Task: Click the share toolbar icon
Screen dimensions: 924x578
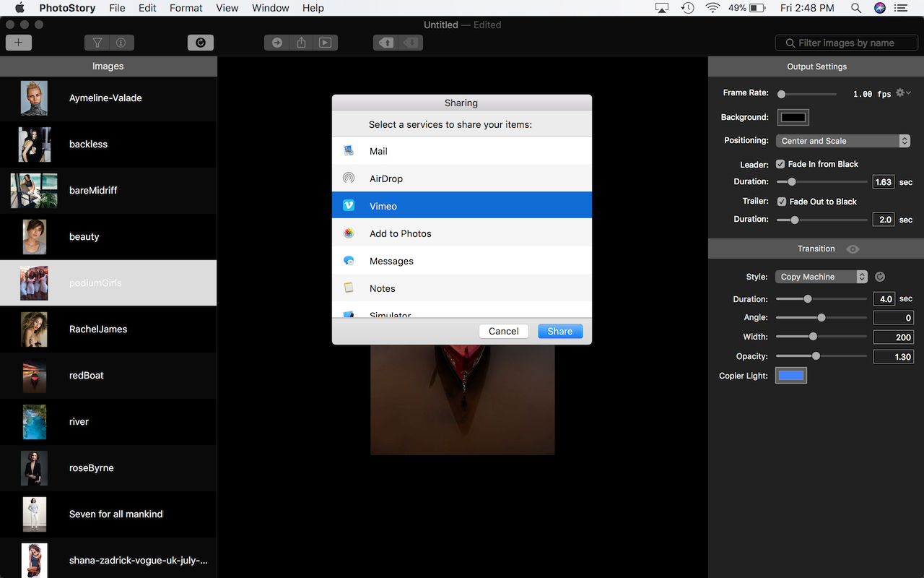Action: pyautogui.click(x=301, y=43)
